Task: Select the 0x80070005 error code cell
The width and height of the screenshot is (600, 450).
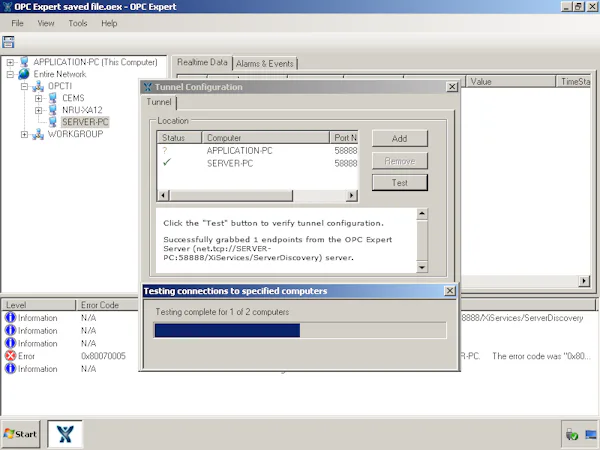Action: pos(103,356)
